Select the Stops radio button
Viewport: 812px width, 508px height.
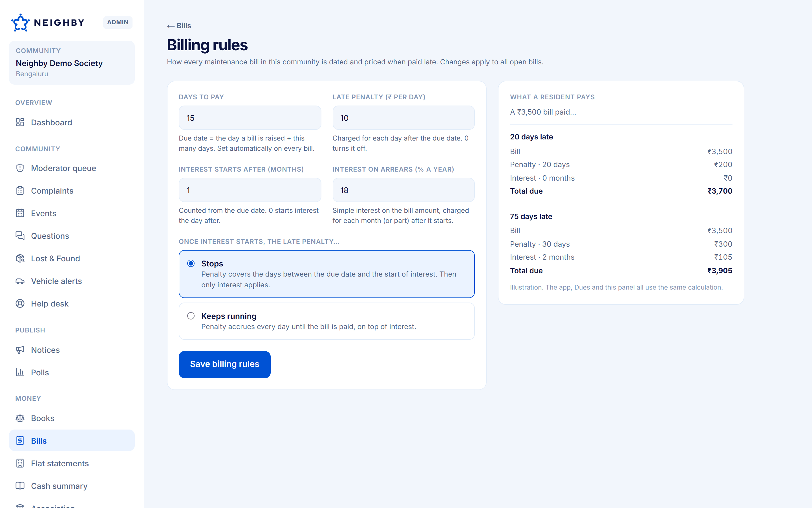pyautogui.click(x=191, y=263)
